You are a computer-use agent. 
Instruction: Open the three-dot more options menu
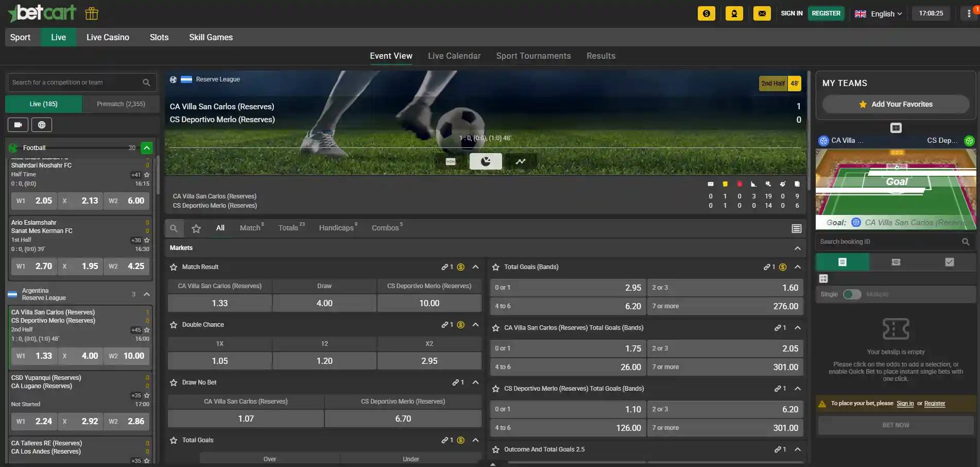click(969, 13)
